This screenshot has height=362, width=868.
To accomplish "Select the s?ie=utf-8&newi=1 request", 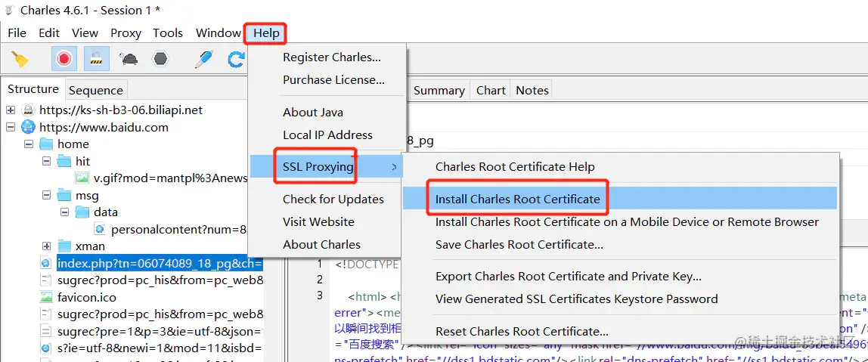I will (160, 348).
